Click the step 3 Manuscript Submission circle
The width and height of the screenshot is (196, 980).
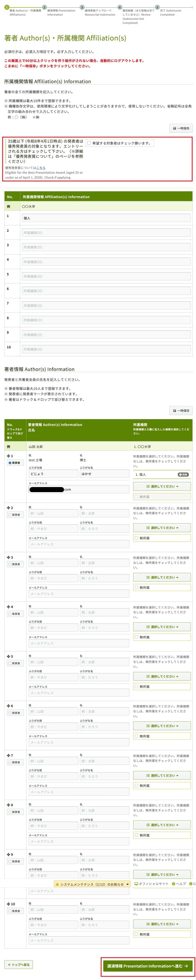click(82, 7)
